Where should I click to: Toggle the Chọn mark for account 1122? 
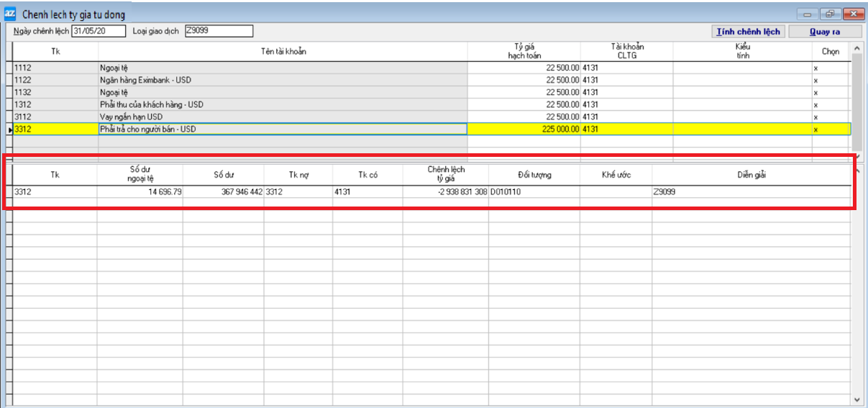[816, 81]
